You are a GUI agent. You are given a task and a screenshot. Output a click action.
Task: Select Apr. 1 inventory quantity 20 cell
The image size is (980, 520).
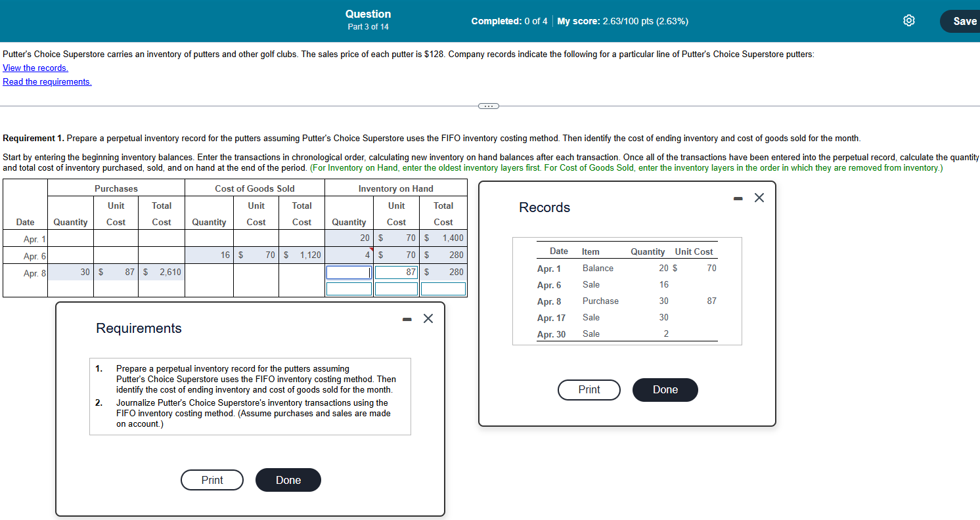coord(349,238)
